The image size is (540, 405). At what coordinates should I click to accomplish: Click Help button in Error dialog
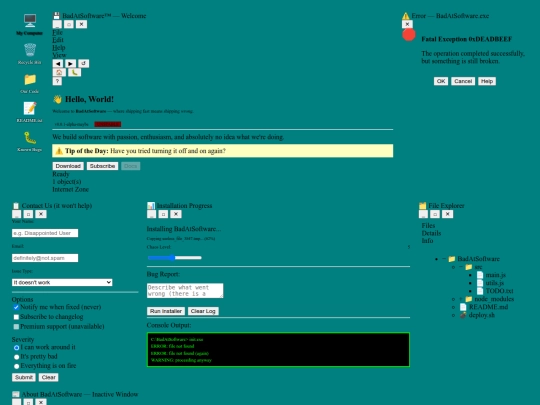[x=487, y=81]
